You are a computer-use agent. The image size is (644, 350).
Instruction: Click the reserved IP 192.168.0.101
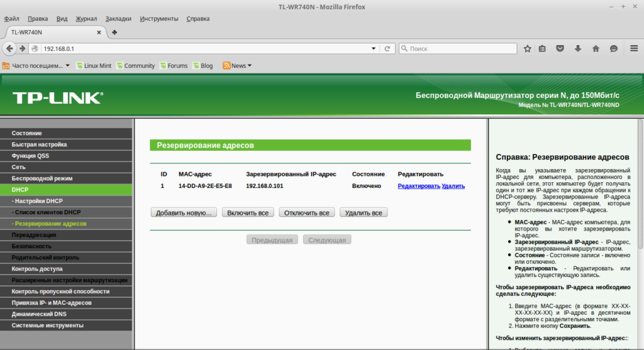[x=265, y=186]
